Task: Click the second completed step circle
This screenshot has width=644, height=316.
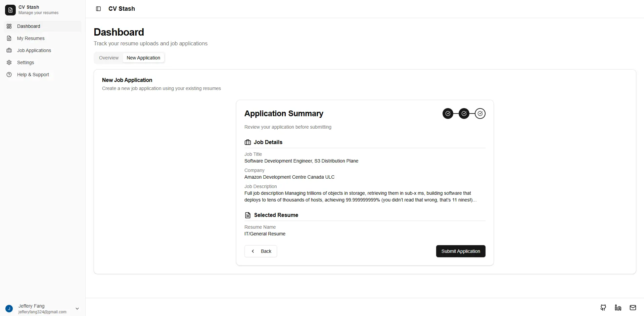Action: [x=464, y=114]
